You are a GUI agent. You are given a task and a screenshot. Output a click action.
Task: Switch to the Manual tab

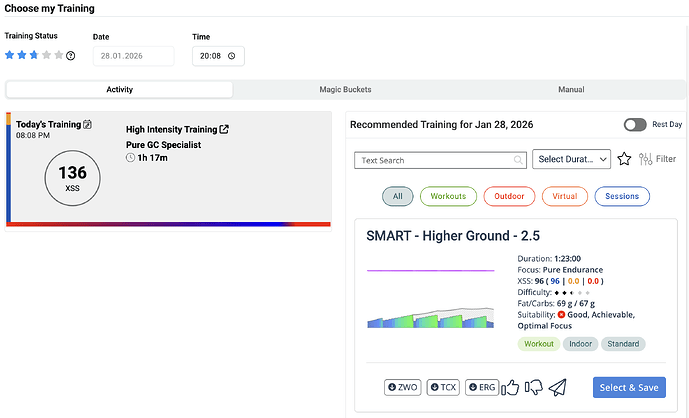[571, 90]
